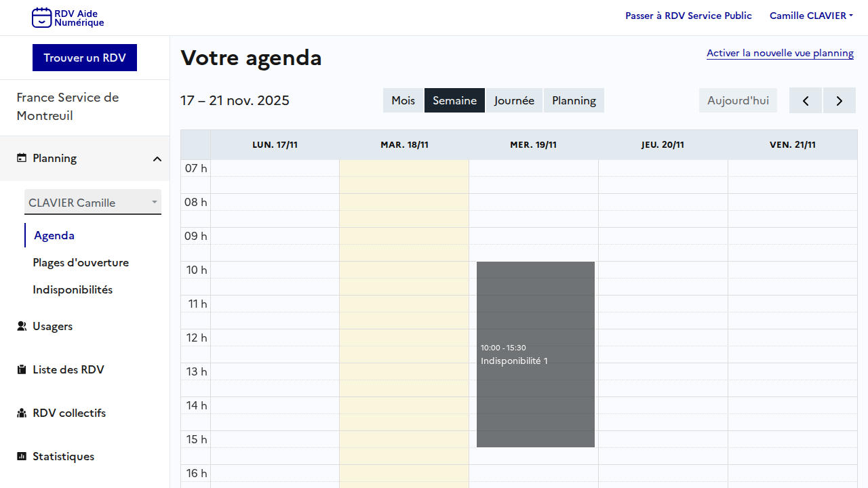Click Activer la nouvelle vue planning link
Image resolution: width=868 pixels, height=488 pixels.
tap(780, 53)
